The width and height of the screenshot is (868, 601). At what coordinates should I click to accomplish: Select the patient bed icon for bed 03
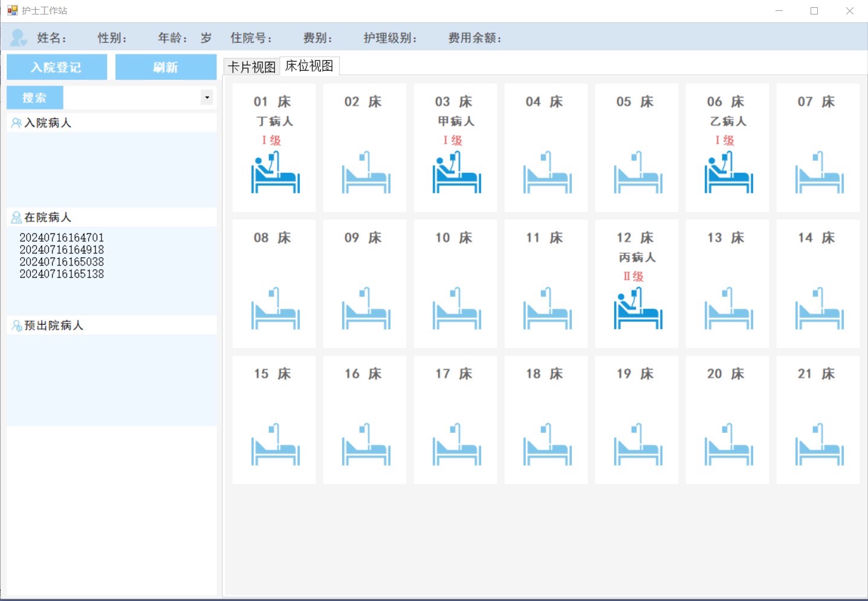pyautogui.click(x=456, y=172)
